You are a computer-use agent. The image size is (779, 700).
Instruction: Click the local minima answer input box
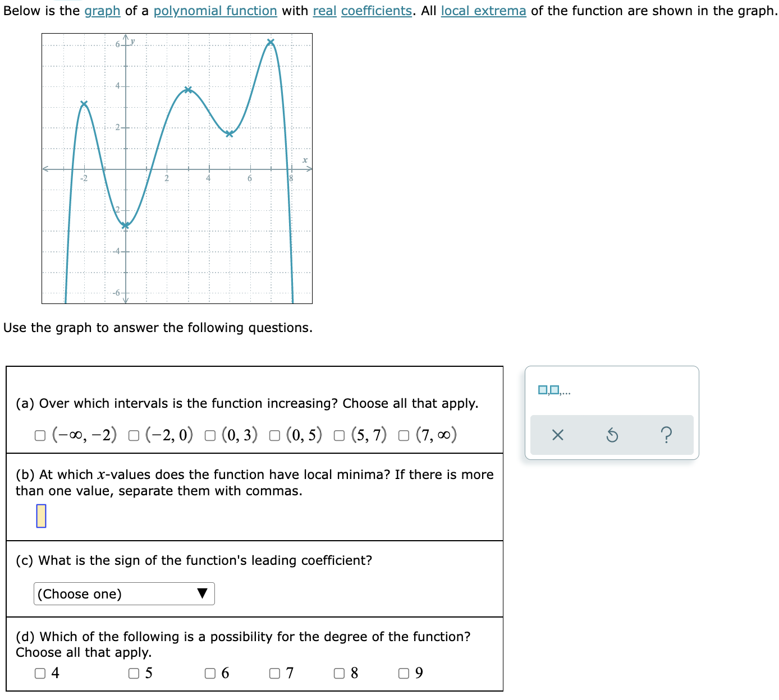(41, 515)
